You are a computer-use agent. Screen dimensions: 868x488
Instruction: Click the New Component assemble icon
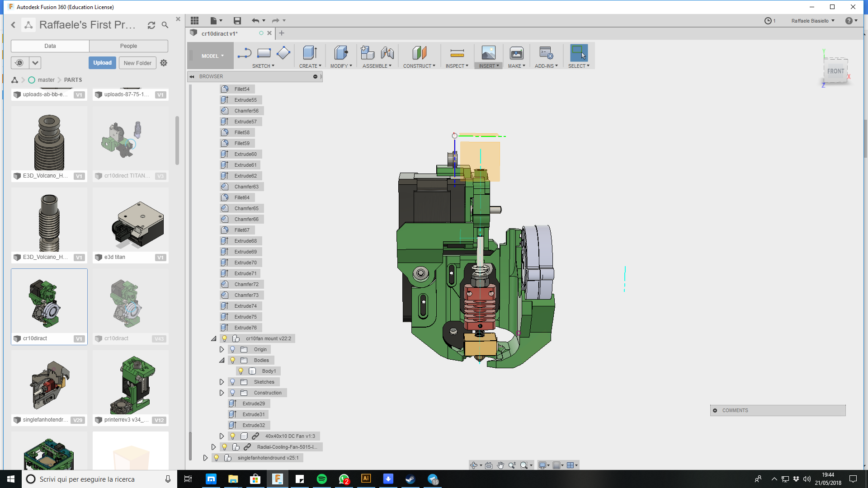tap(368, 53)
